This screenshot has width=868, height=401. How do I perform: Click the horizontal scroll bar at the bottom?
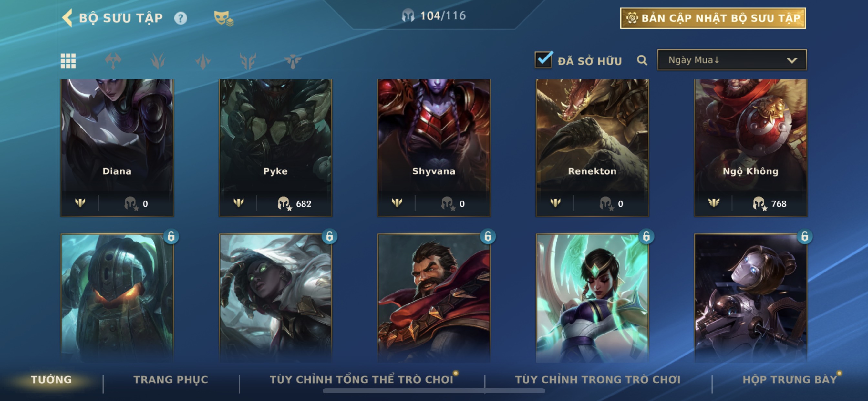434,391
